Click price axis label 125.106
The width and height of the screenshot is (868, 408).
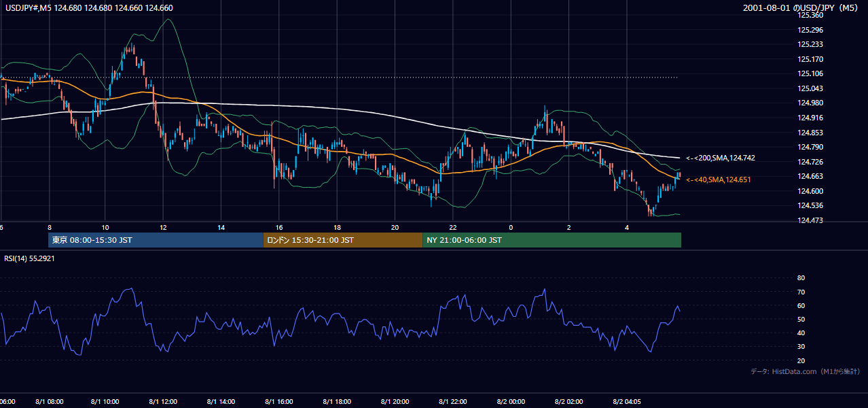pyautogui.click(x=811, y=74)
